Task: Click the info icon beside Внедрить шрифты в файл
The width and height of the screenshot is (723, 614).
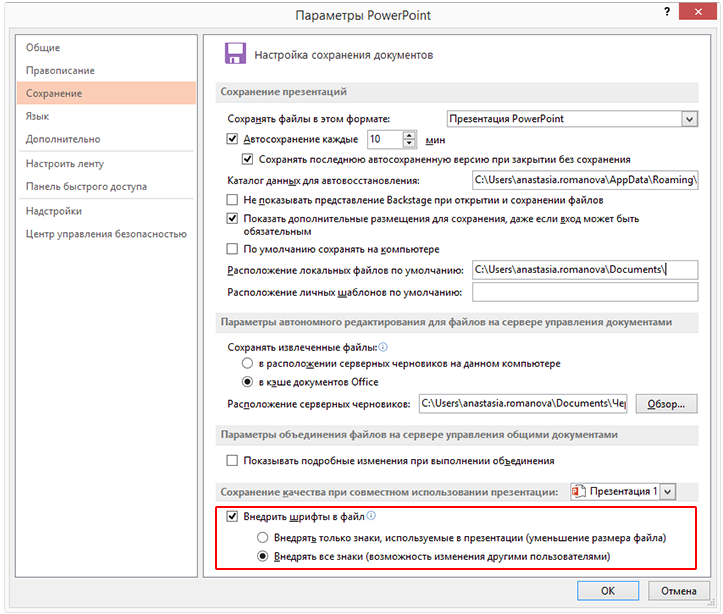Action: coord(371,516)
